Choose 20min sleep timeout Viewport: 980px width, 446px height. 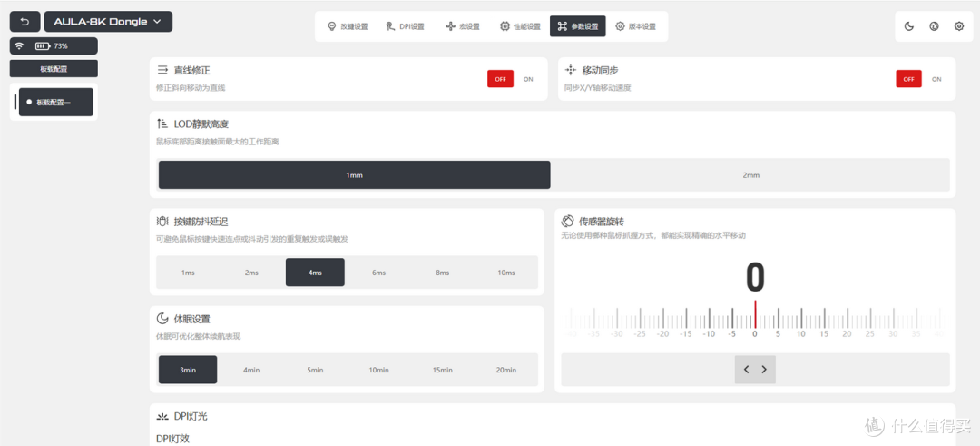click(506, 370)
